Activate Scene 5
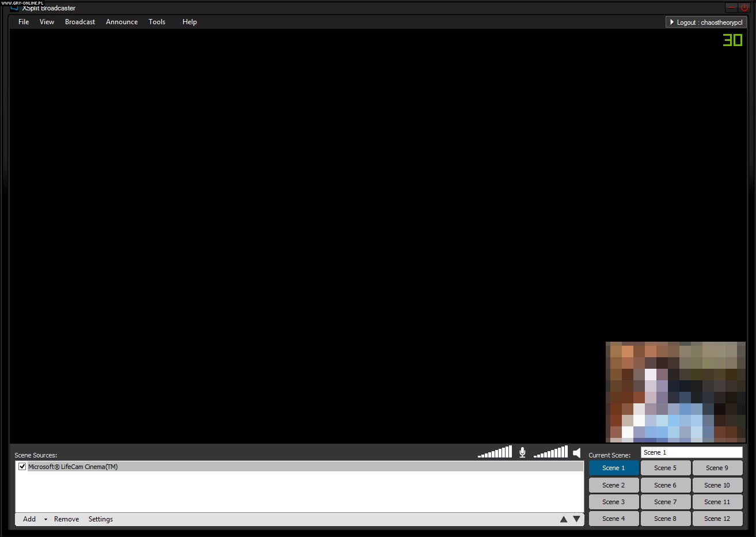The width and height of the screenshot is (756, 537). (x=665, y=468)
